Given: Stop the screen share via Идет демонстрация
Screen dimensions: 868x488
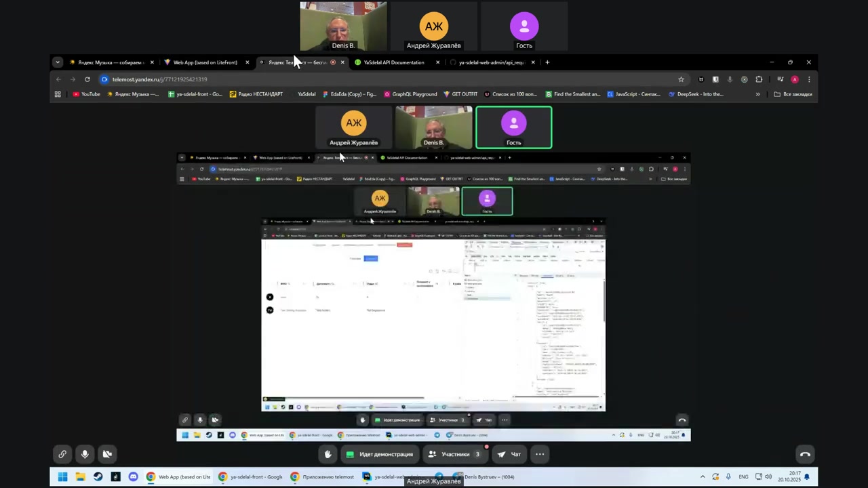Looking at the screenshot, I should tap(379, 454).
